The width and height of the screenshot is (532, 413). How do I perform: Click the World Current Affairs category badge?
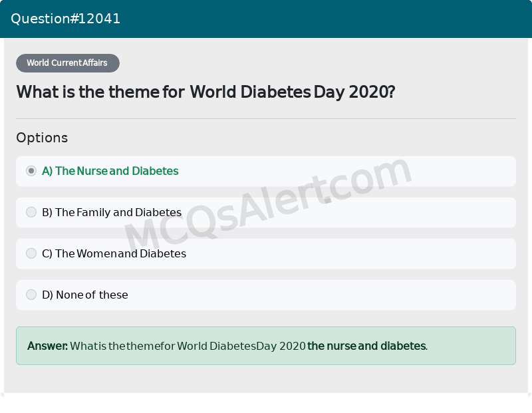point(67,63)
